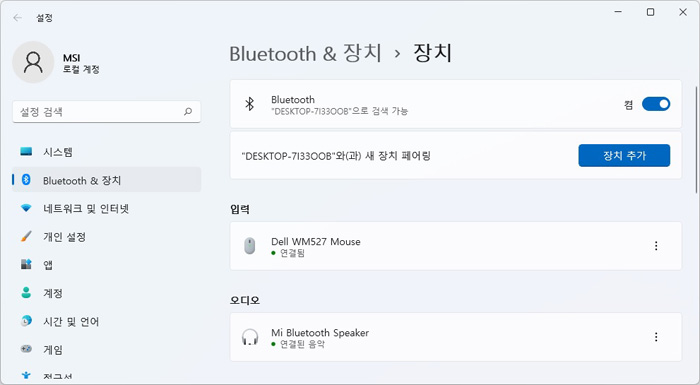The image size is (700, 385).
Task: Click the Mi Bluetooth Speaker headphone icon
Action: tap(250, 337)
